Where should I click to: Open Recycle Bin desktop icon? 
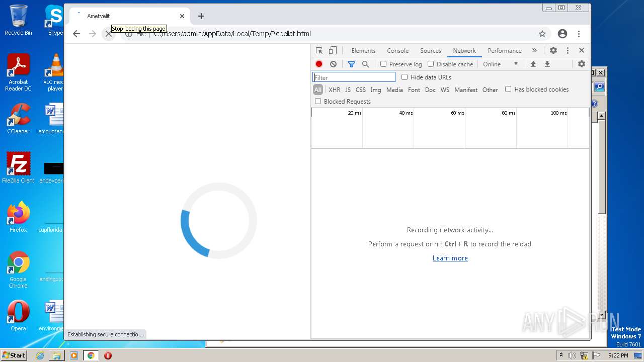18,20
